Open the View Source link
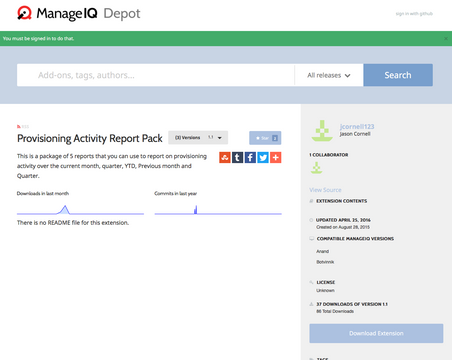The image size is (452, 360). (325, 190)
